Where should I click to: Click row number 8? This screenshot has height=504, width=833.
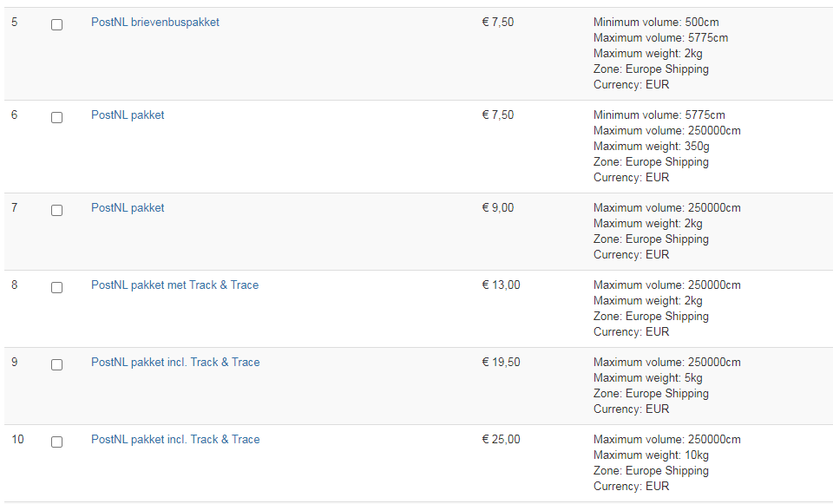pos(14,285)
